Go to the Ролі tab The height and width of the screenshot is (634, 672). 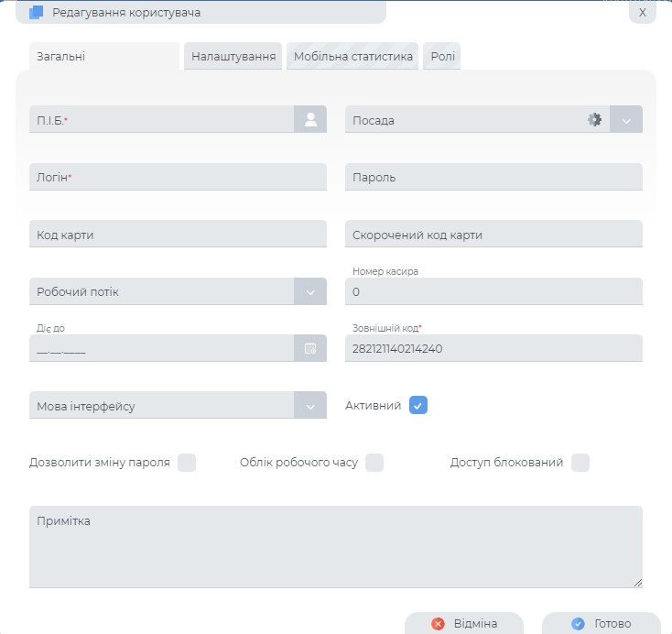441,57
